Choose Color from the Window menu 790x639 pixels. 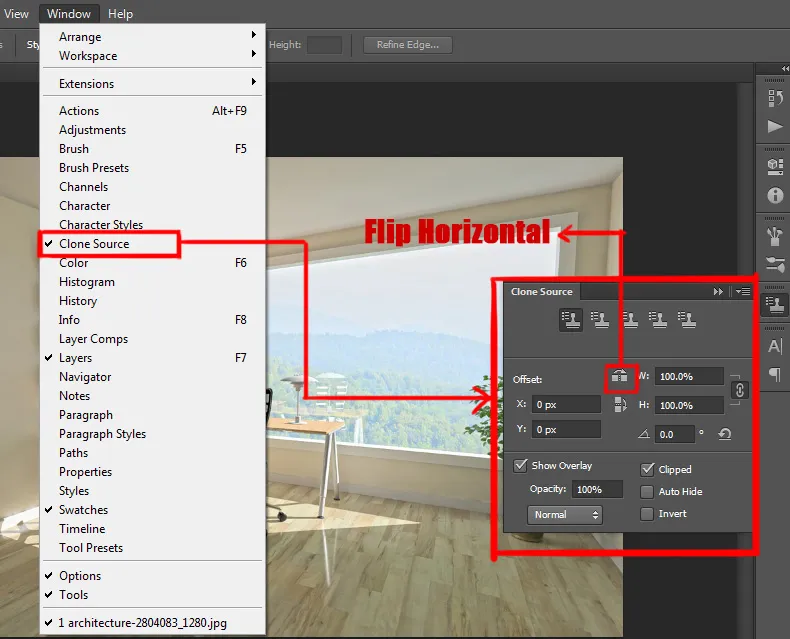[x=153, y=263]
